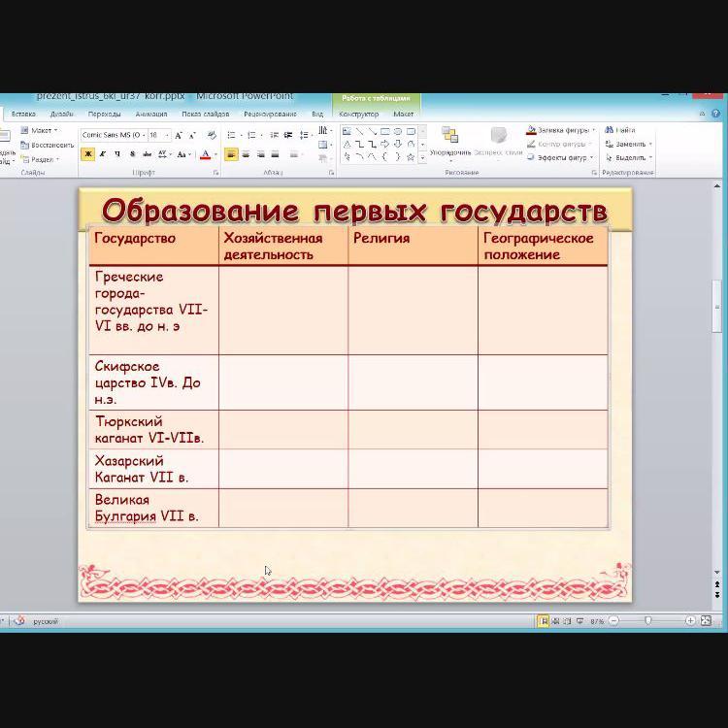Select the left brace shape

coord(385,157)
